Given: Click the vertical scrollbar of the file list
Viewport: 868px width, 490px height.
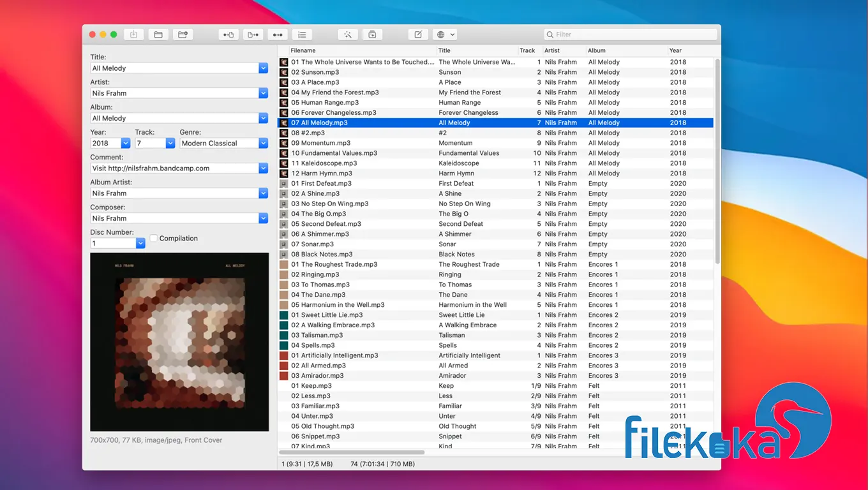Looking at the screenshot, I should [x=717, y=161].
